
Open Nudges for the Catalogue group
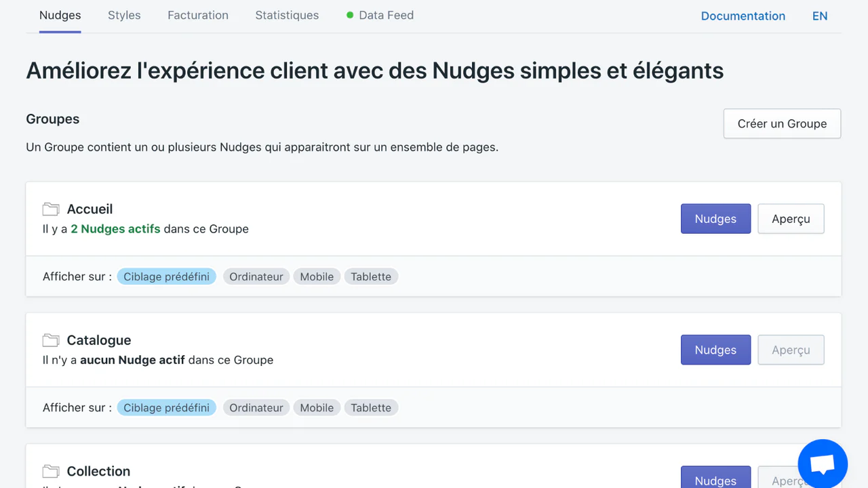[715, 350]
